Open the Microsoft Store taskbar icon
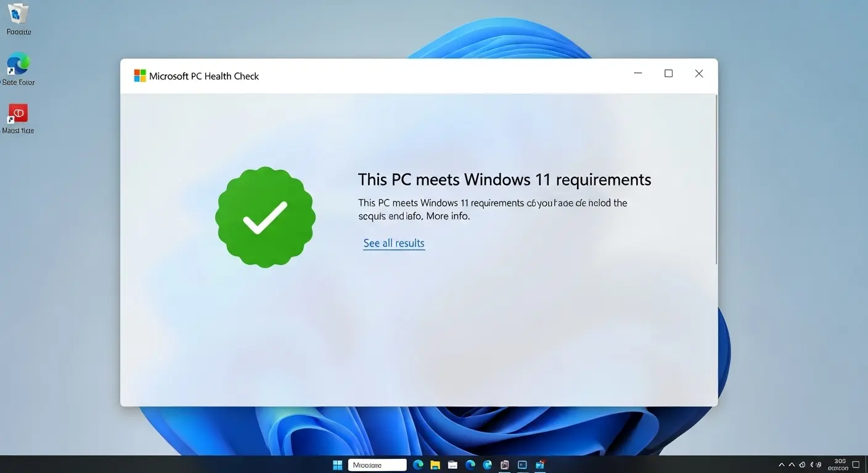This screenshot has height=473, width=868. pos(541,465)
